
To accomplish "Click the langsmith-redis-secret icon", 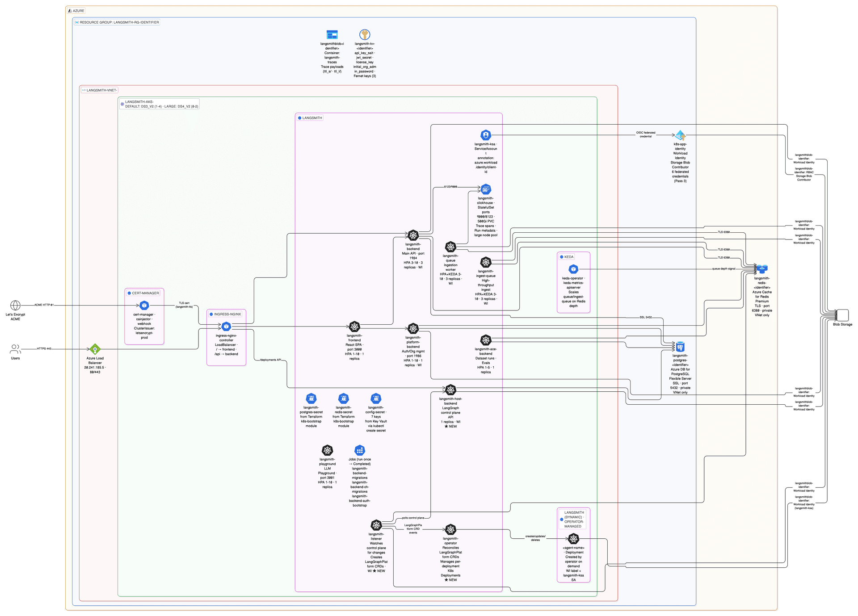I will coord(343,398).
